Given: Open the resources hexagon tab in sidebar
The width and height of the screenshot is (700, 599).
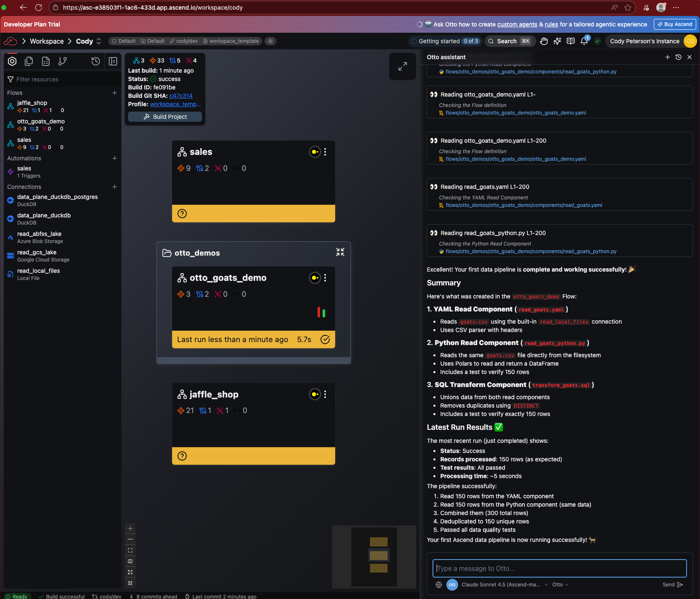Looking at the screenshot, I should [12, 61].
